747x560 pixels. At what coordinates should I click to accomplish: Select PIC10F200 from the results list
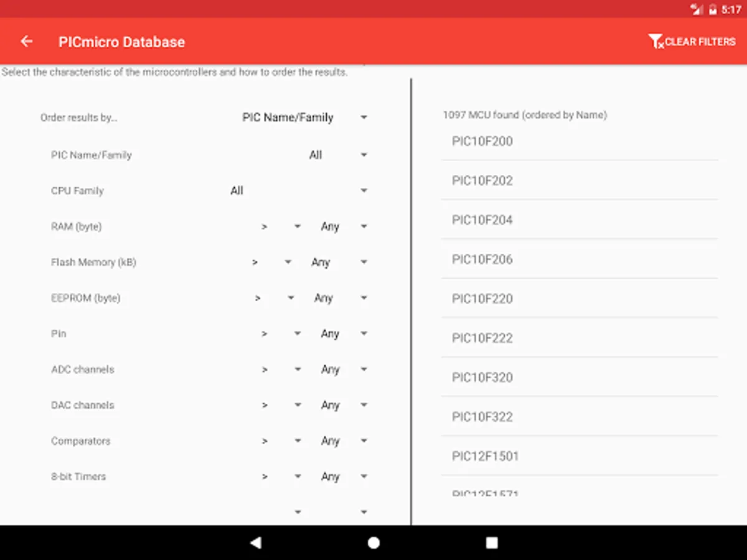click(580, 141)
